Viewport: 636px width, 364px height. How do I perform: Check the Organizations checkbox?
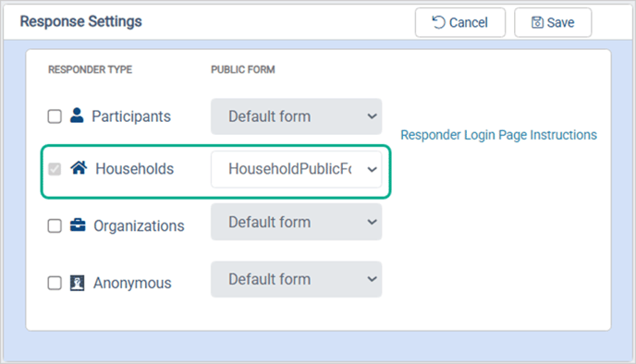[55, 225]
